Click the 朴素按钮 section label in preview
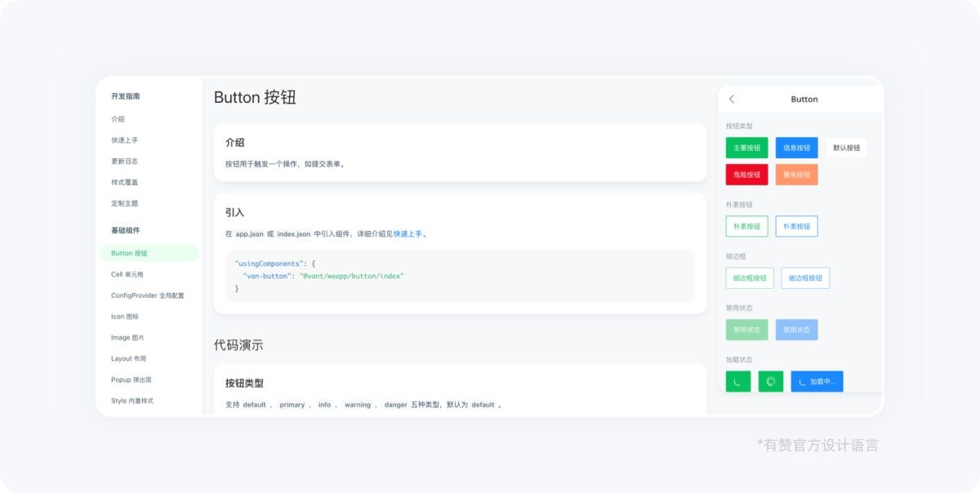The height and width of the screenshot is (493, 980). tap(739, 204)
